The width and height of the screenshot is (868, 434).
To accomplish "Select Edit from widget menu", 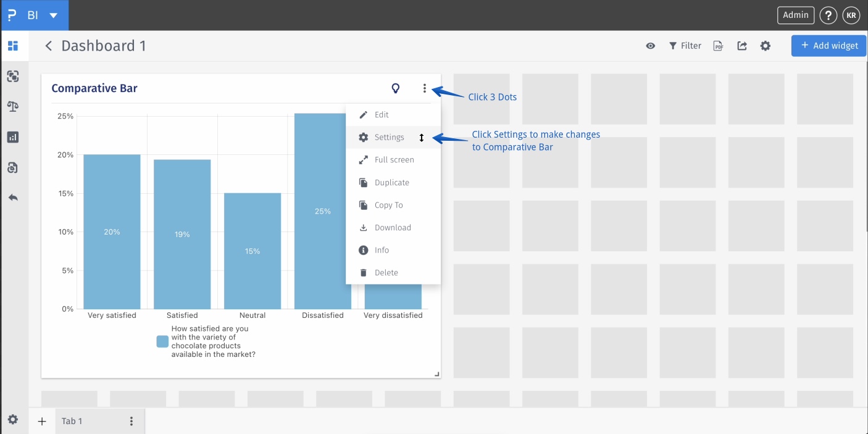I will point(393,115).
